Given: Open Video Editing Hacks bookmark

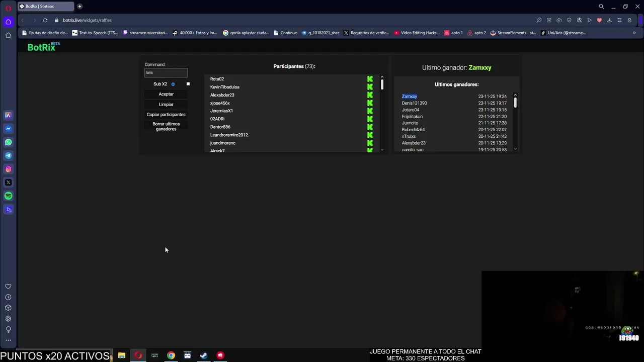Looking at the screenshot, I should coord(417,33).
